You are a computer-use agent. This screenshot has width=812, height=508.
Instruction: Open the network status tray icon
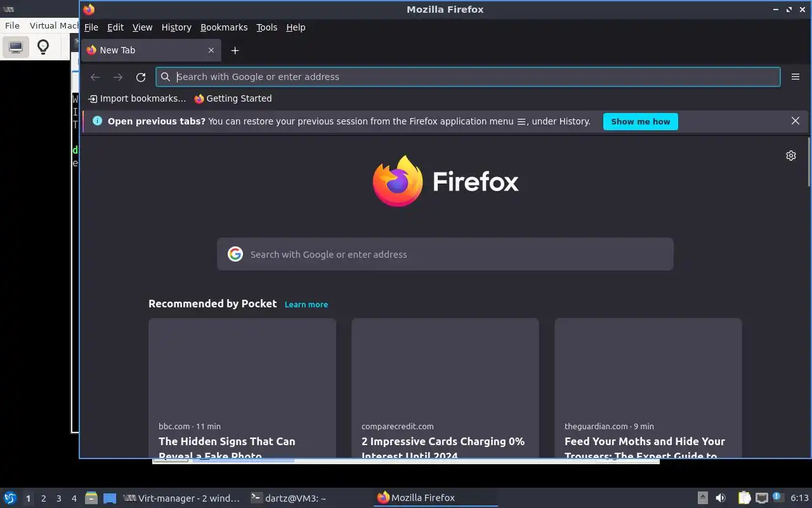(x=762, y=498)
